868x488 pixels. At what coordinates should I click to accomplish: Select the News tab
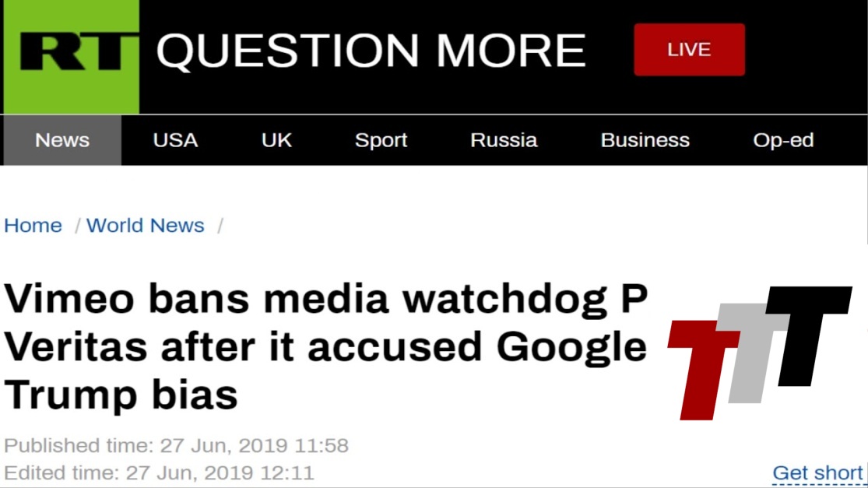click(62, 140)
